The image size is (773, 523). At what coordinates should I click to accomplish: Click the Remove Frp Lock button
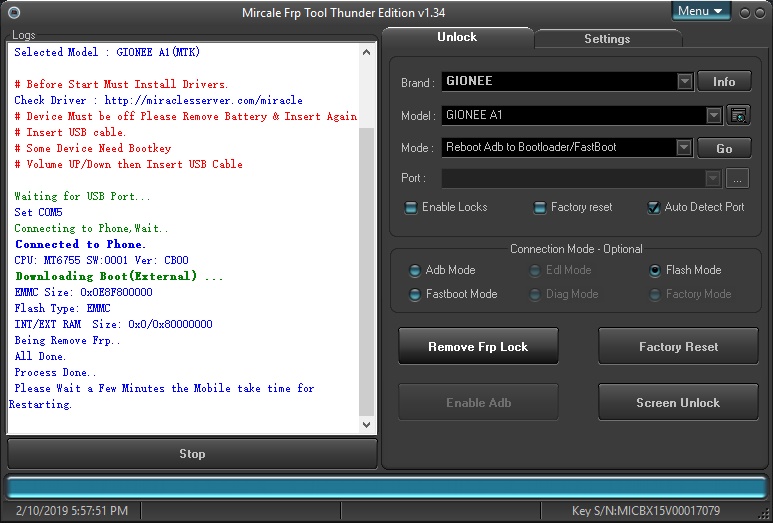[478, 347]
